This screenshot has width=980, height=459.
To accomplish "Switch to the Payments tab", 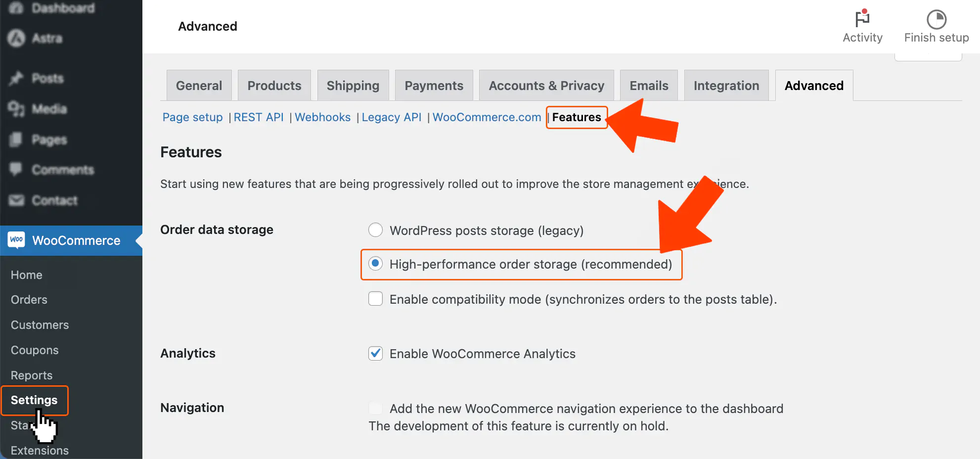I will [x=434, y=85].
